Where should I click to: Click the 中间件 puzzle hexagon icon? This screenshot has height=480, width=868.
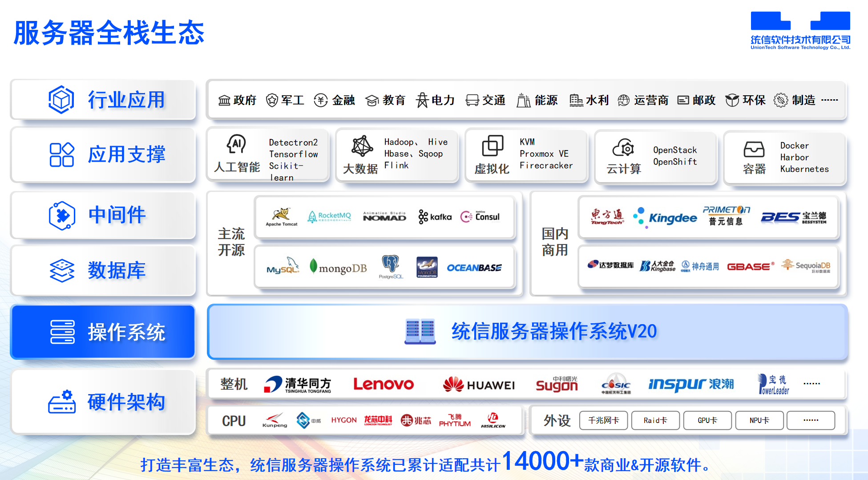click(x=62, y=216)
